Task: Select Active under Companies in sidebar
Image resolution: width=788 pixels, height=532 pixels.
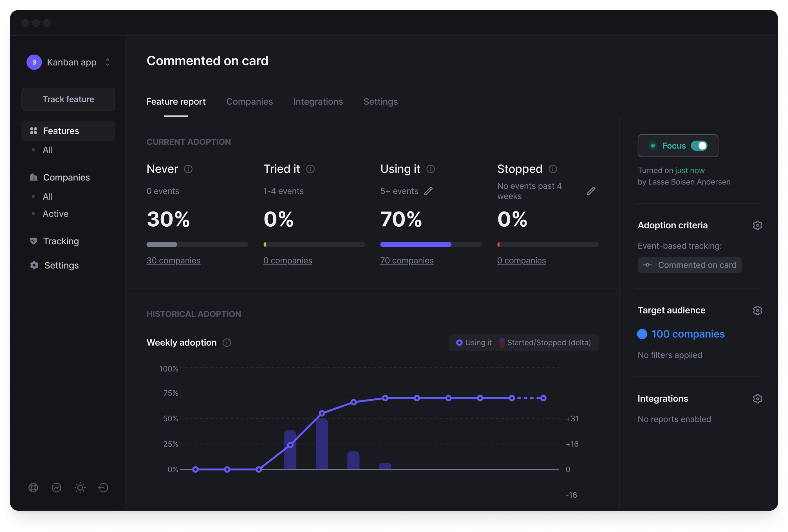Action: (x=55, y=214)
